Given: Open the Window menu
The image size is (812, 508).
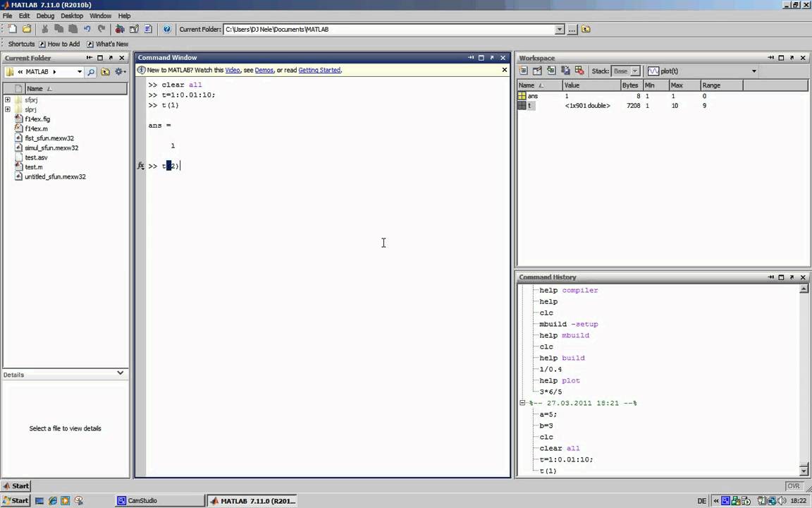Looking at the screenshot, I should [100, 16].
